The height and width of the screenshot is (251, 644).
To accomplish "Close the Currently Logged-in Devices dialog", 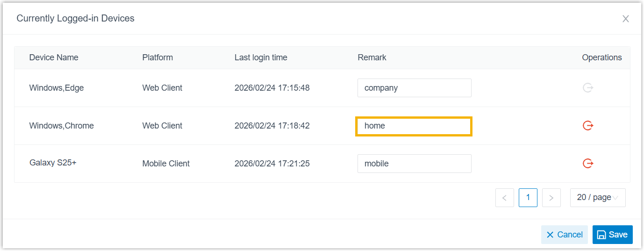I will 625,19.
